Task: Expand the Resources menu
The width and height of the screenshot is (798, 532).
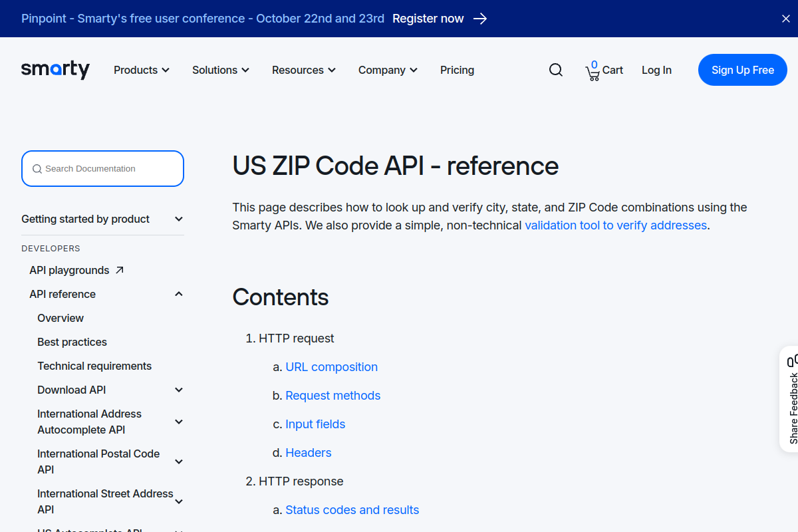Action: coord(304,70)
